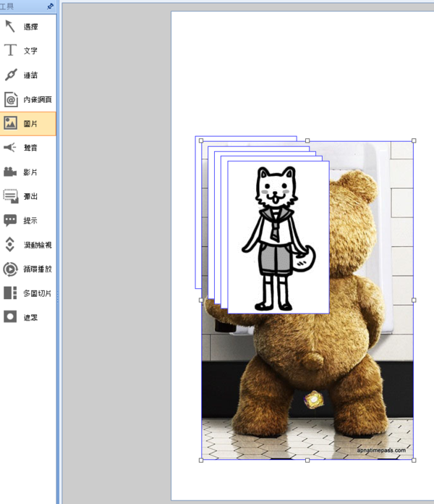The width and height of the screenshot is (434, 504).
Task: Select the 彈出 popup tool
Action: point(27,196)
